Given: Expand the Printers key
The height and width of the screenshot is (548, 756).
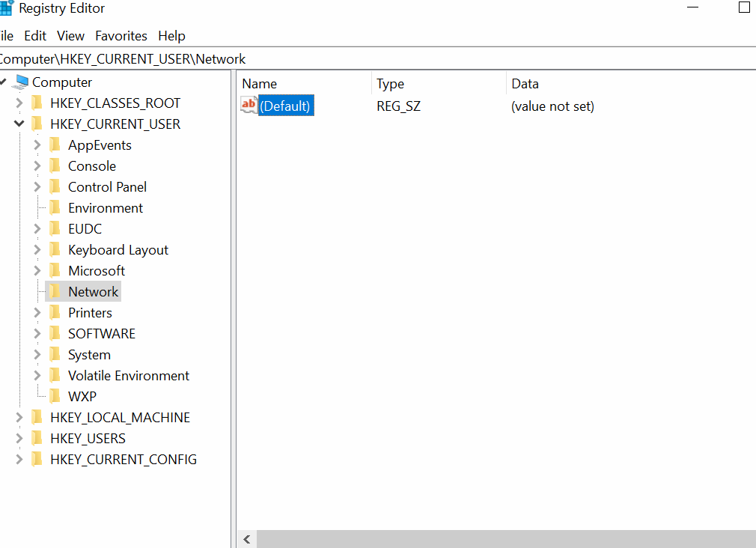Looking at the screenshot, I should (37, 313).
